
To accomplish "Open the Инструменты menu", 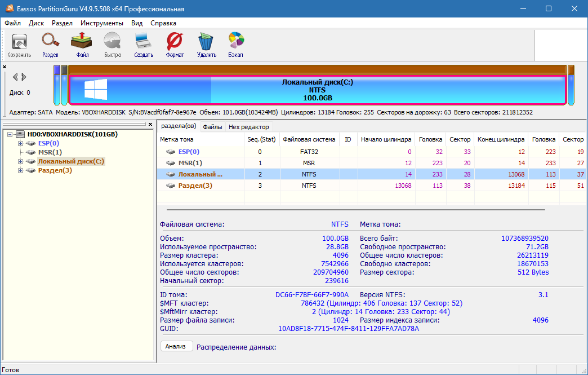I will point(102,23).
